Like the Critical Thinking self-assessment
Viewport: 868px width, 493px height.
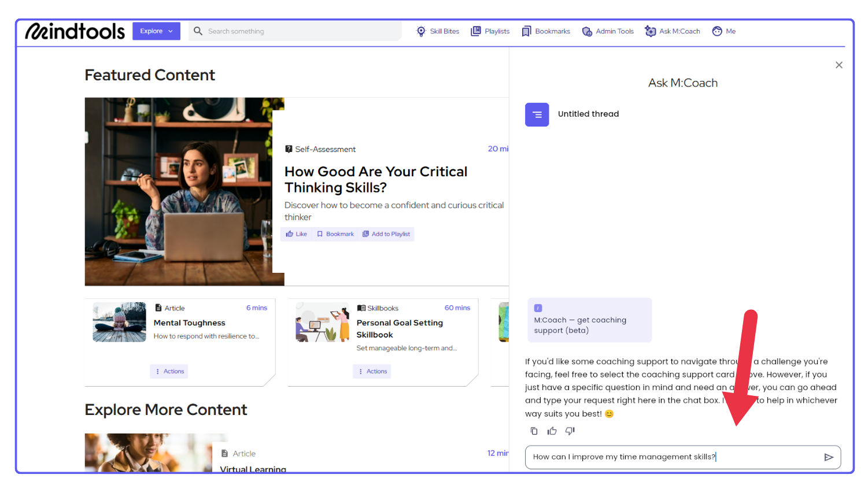297,234
